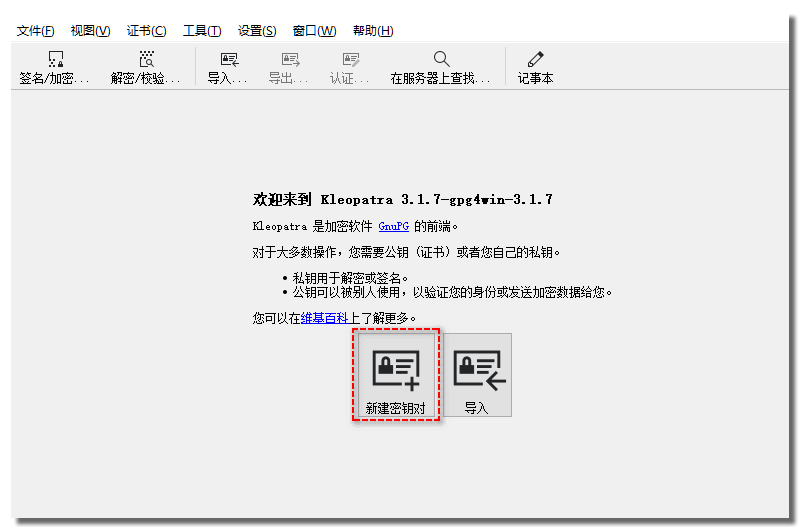Click the bullet line starting with 公钥可以被别人使用

pos(452,293)
